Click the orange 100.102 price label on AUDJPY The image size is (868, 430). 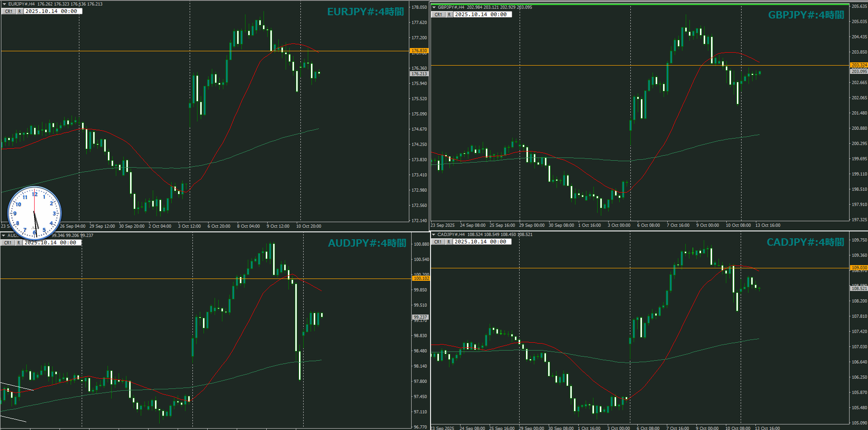[421, 279]
